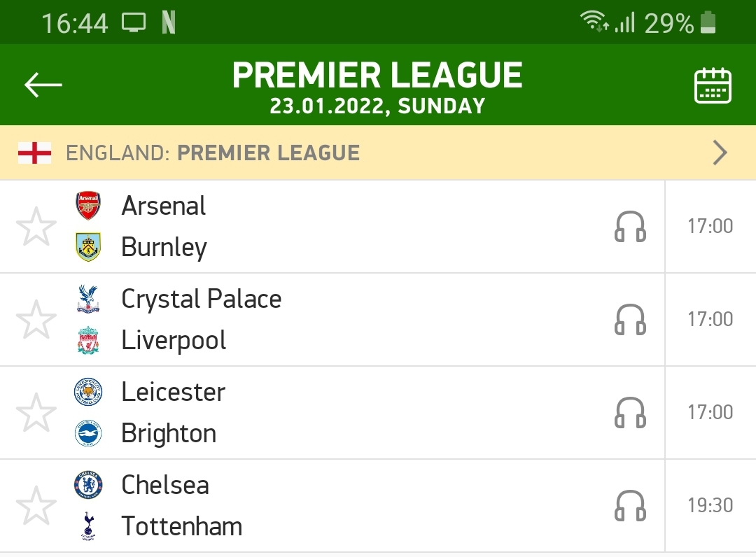Listen to Chelsea vs Tottenham audio
756x557 pixels.
630,506
